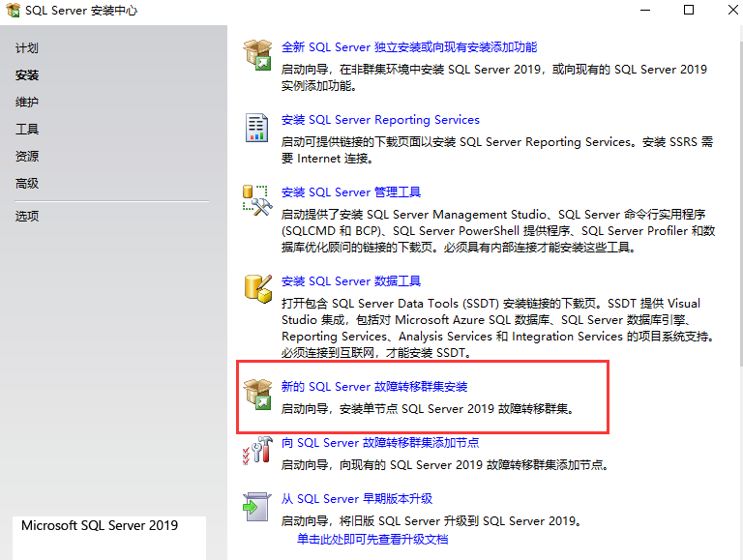Click the new standalone installation box icon
The height and width of the screenshot is (560, 743).
point(257,55)
